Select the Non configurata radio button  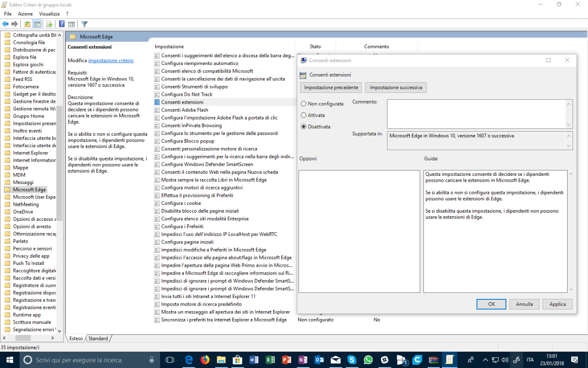[304, 104]
